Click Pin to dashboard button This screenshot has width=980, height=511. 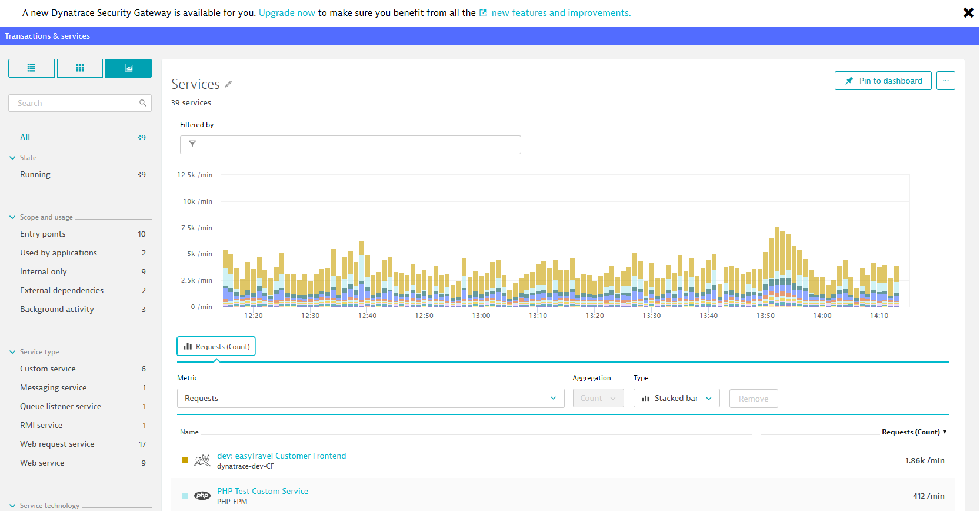click(882, 81)
